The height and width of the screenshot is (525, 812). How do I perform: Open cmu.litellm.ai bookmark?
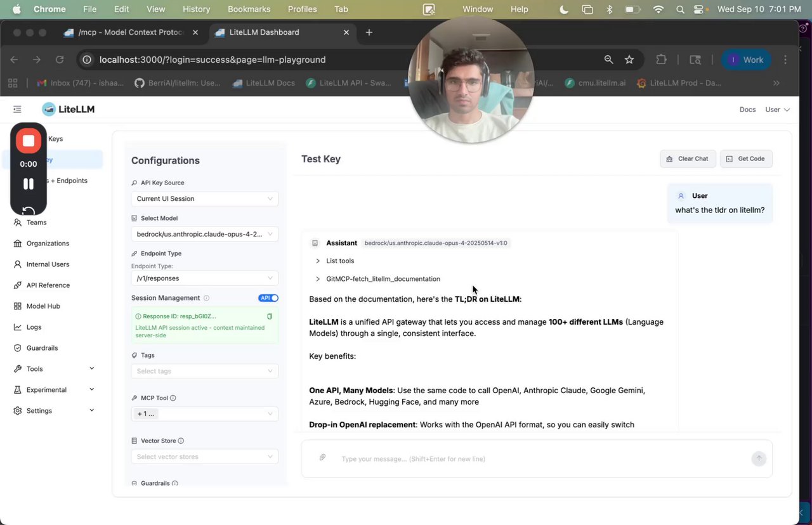pyautogui.click(x=596, y=83)
